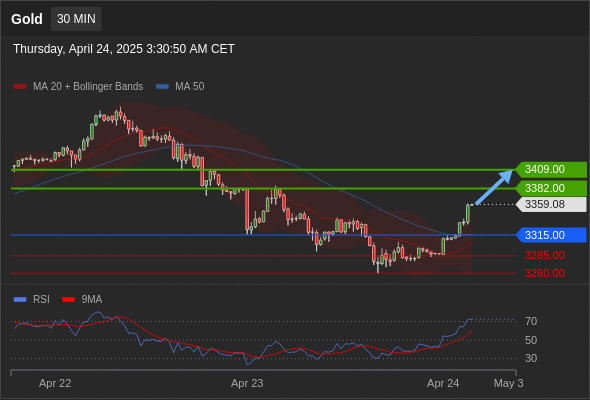Click the May 3 date axis label
This screenshot has height=400, width=590.
(x=508, y=383)
